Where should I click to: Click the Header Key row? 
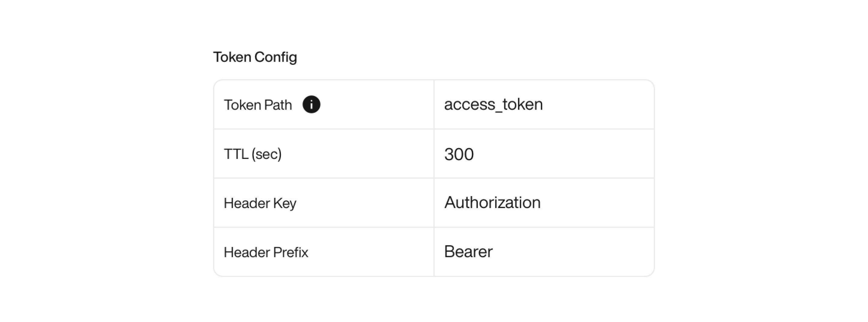[434, 202]
